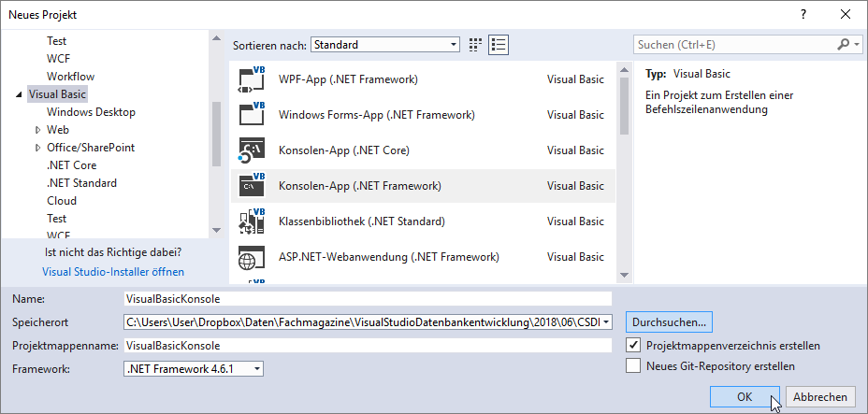
Task: Click the category tree scroll up arrow
Action: click(x=216, y=37)
